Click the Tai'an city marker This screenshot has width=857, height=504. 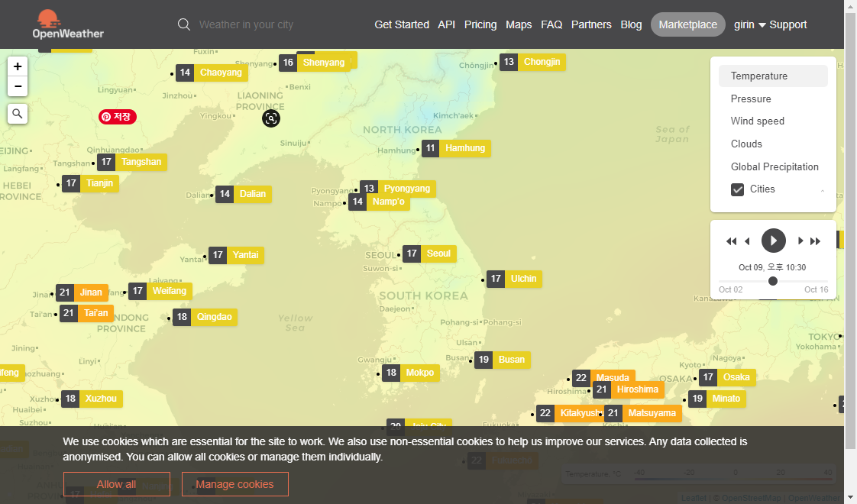(x=86, y=313)
